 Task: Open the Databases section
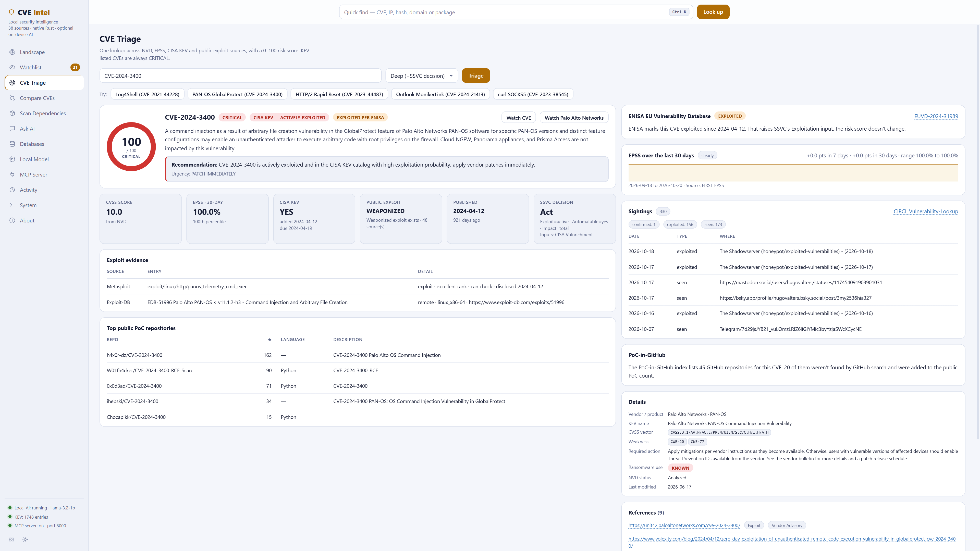point(44,144)
